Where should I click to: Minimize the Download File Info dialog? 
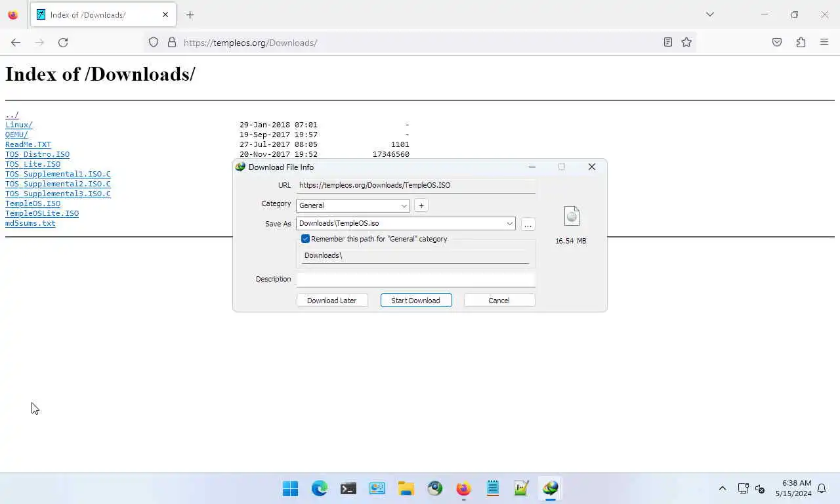point(532,167)
